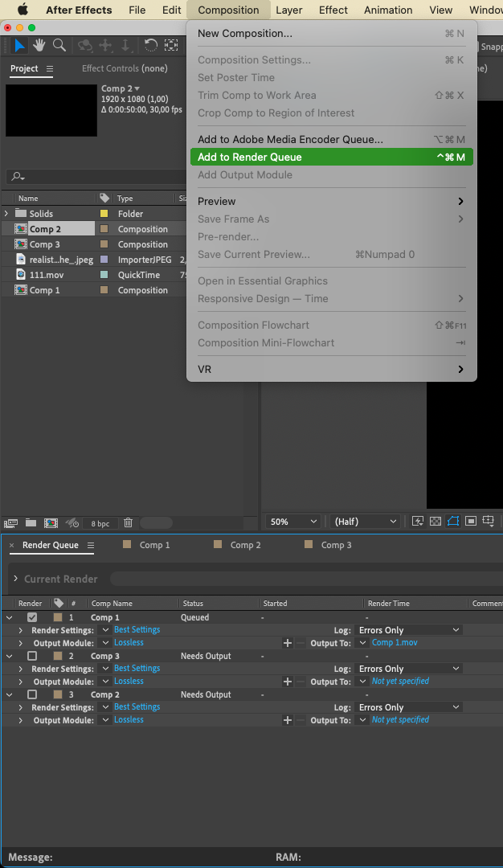Click the search magnifier in Project panel

pos(18,177)
